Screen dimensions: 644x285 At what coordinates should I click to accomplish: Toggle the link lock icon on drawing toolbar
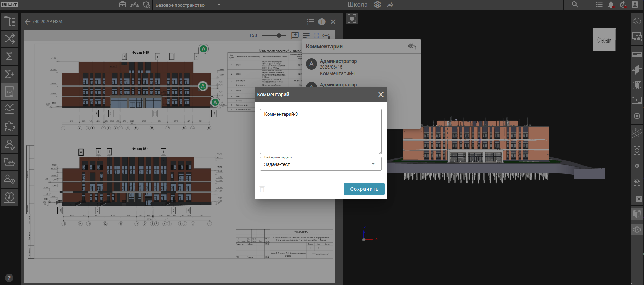pos(326,35)
